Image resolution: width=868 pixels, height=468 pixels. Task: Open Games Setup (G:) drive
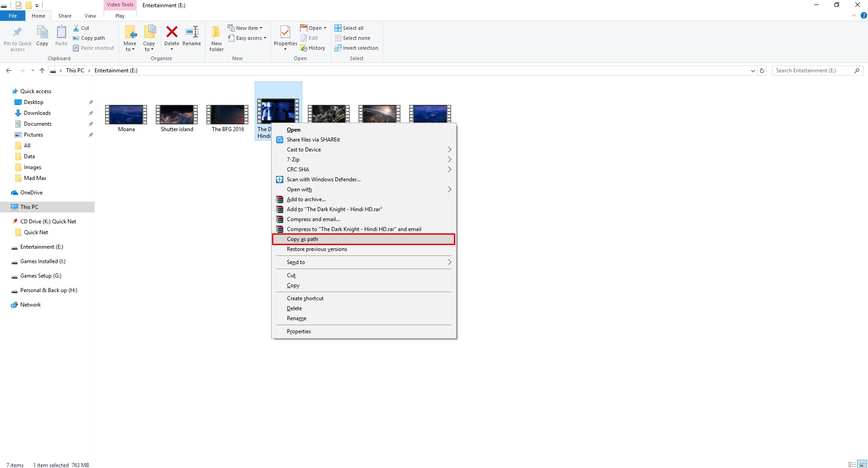click(41, 276)
